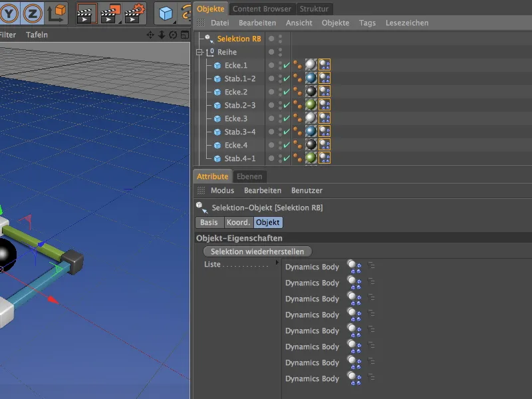Click render to picture viewer icon
532x399 pixels.
[110, 13]
